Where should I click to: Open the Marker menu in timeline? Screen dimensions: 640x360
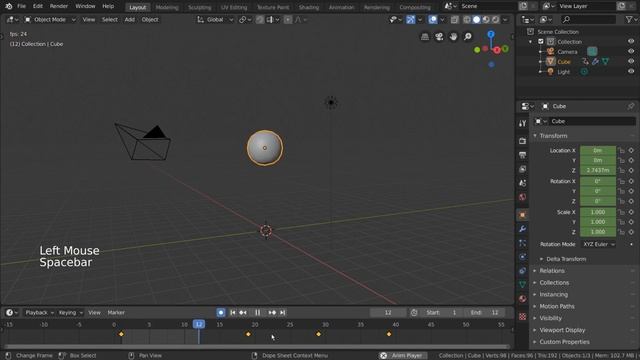(x=116, y=313)
